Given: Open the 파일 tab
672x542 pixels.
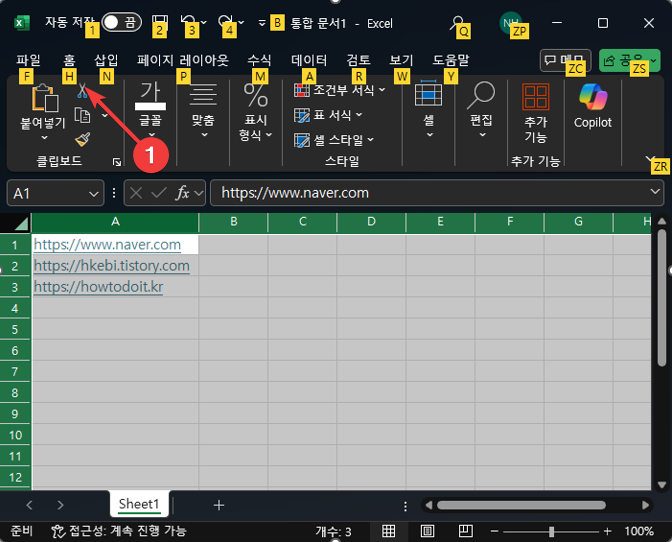Looking at the screenshot, I should point(28,60).
